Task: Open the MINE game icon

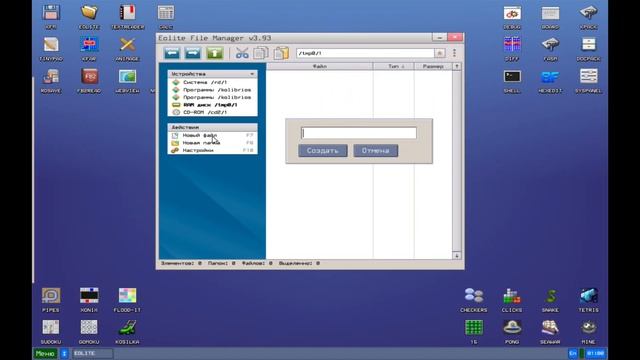Action: click(x=589, y=331)
